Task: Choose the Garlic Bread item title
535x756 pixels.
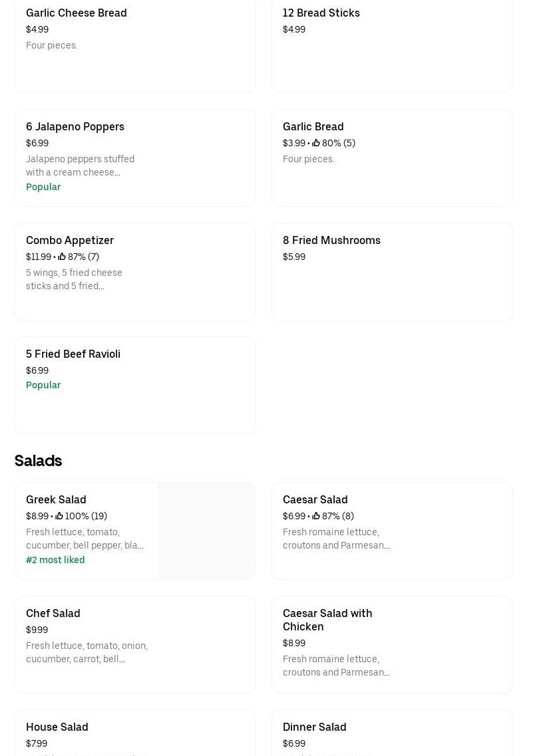Action: (x=313, y=126)
